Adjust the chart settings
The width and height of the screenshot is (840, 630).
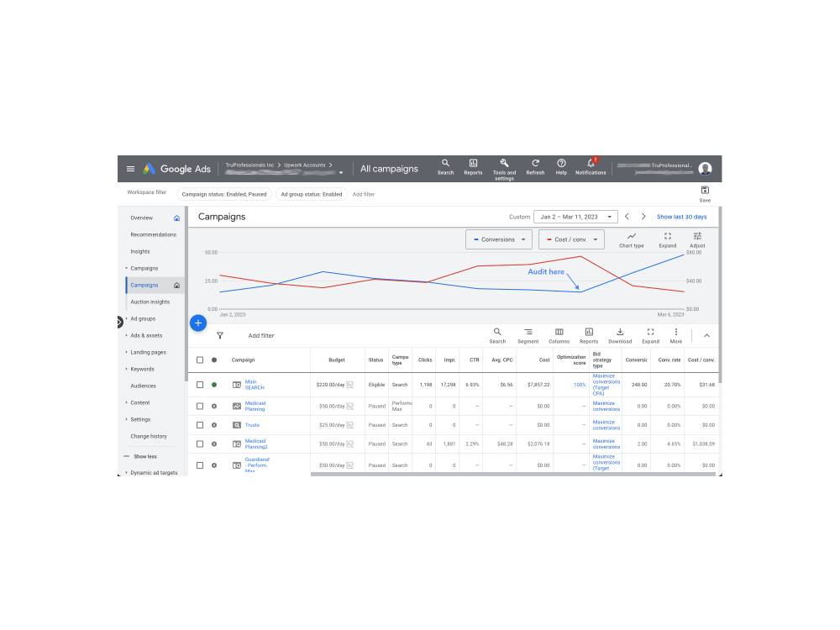(697, 240)
